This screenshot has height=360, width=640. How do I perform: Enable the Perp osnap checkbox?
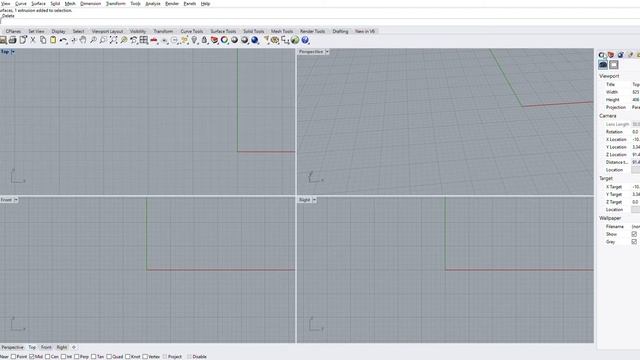tap(76, 356)
